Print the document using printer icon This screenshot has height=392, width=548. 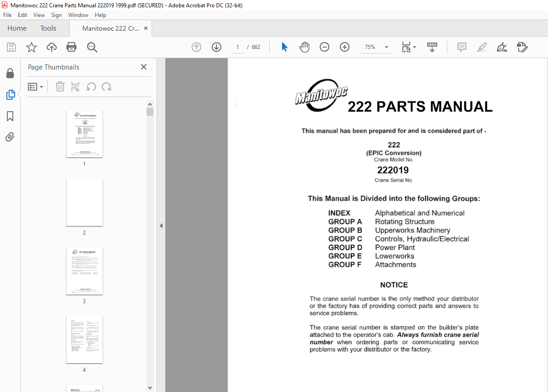point(71,47)
